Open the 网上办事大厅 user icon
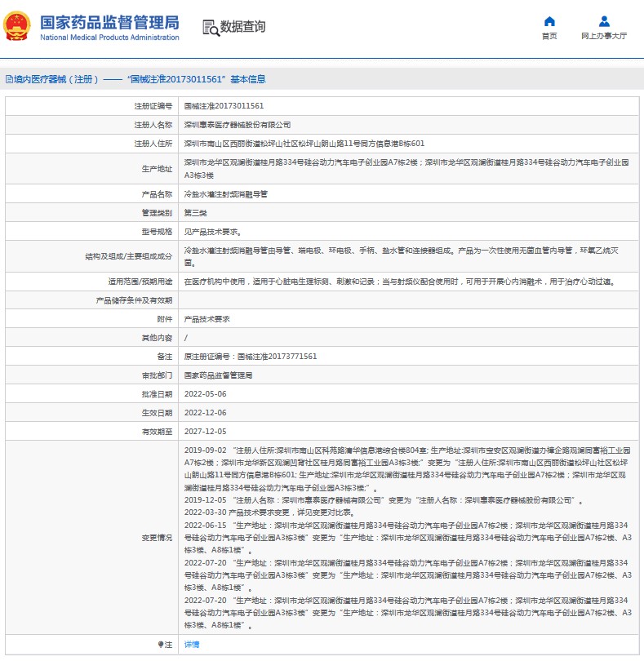 pyautogui.click(x=604, y=21)
